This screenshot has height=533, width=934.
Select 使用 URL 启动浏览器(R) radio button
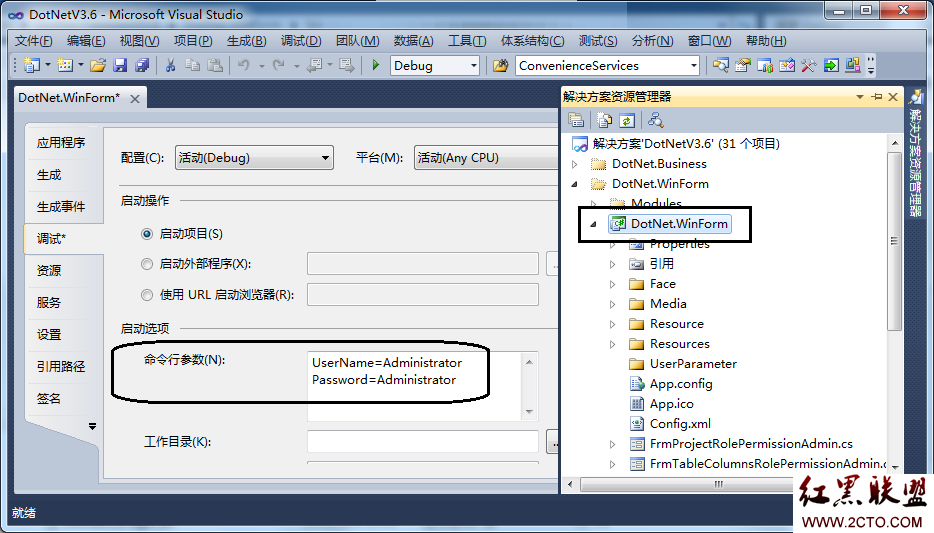point(147,295)
